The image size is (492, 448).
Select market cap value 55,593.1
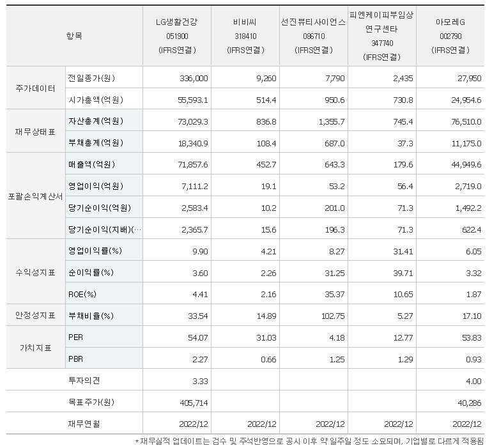(193, 100)
